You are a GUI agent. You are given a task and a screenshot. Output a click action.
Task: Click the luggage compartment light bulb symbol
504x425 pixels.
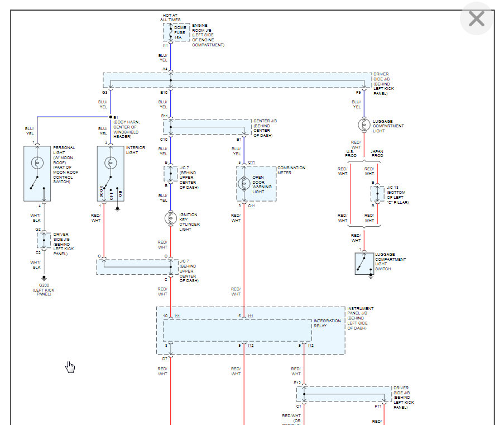(x=364, y=125)
